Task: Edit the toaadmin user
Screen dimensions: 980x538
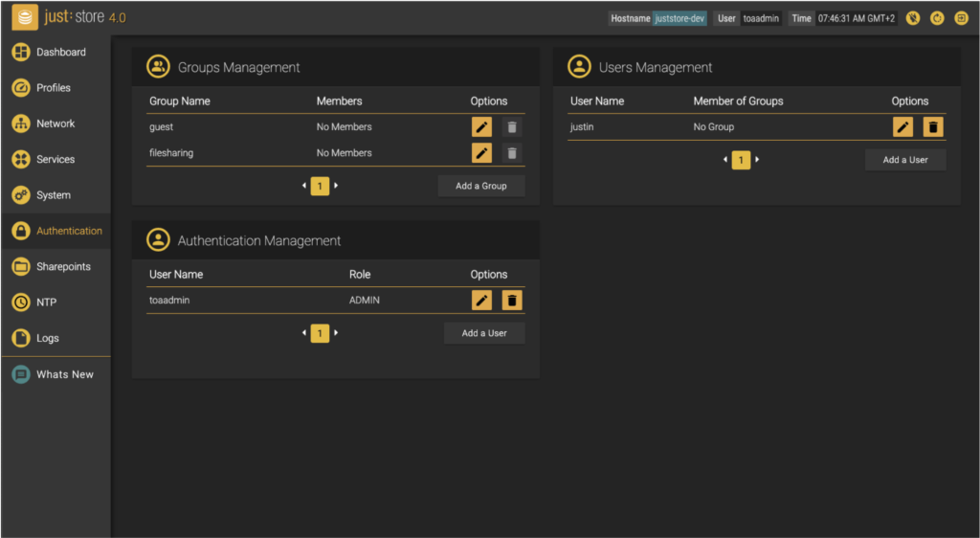Action: pyautogui.click(x=481, y=300)
